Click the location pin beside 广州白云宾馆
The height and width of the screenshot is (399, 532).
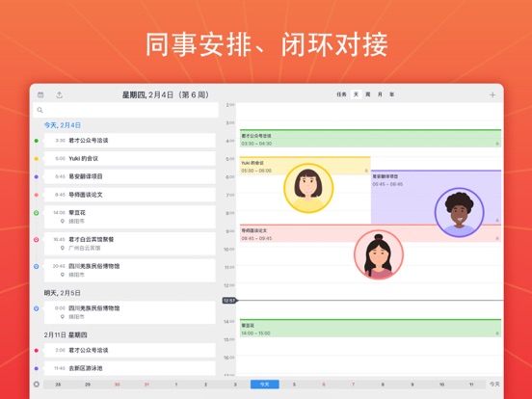63,248
